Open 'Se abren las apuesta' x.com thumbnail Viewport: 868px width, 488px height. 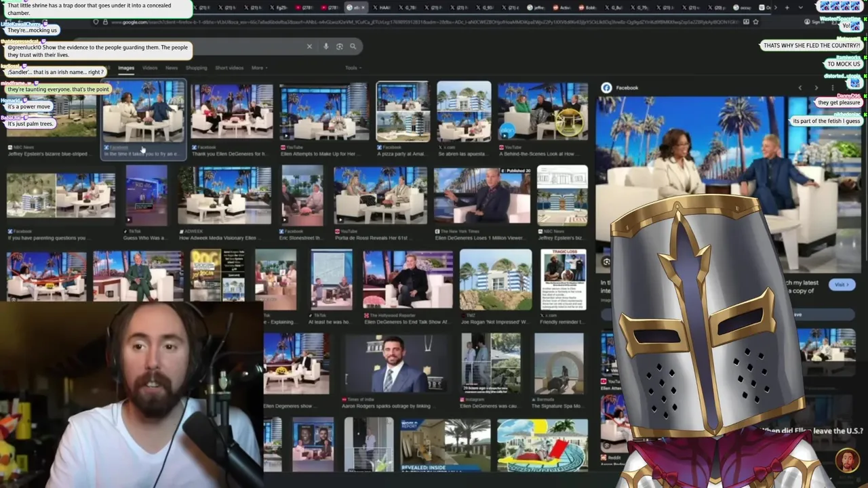pos(464,111)
